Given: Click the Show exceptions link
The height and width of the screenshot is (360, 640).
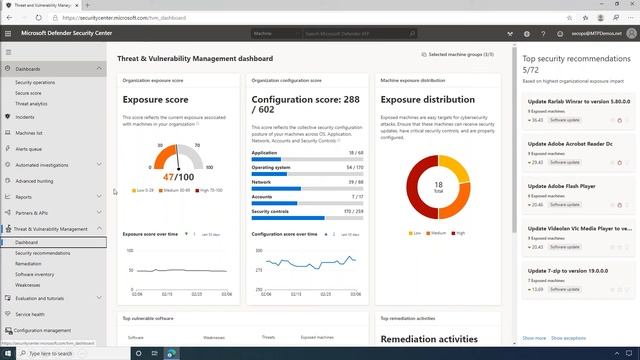Looking at the screenshot, I should click(x=568, y=338).
